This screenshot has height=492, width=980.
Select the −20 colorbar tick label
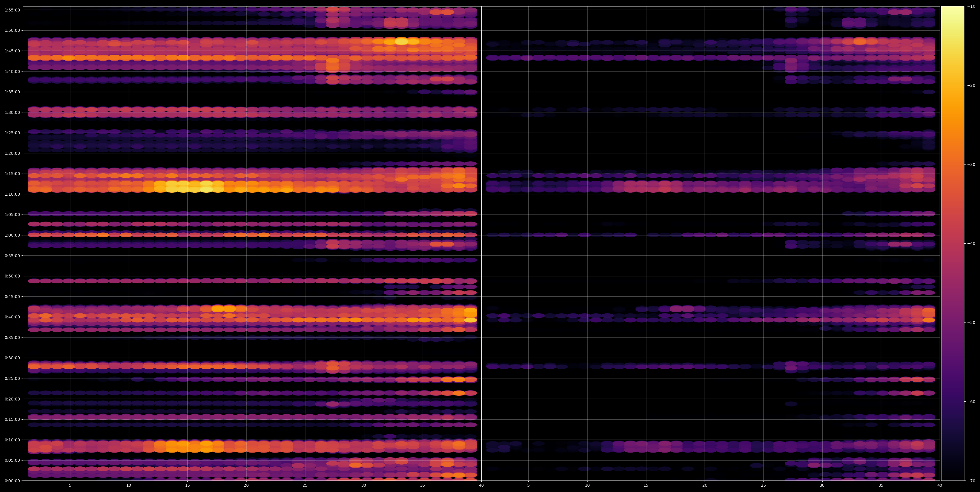(971, 86)
